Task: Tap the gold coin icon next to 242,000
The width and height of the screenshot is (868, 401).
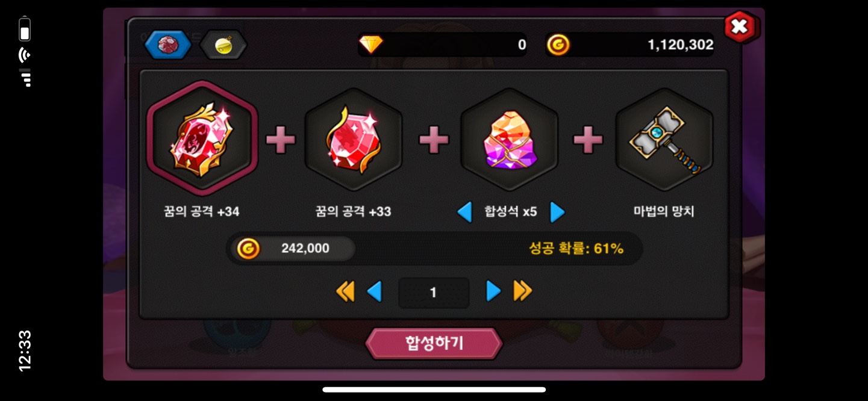Action: point(248,248)
